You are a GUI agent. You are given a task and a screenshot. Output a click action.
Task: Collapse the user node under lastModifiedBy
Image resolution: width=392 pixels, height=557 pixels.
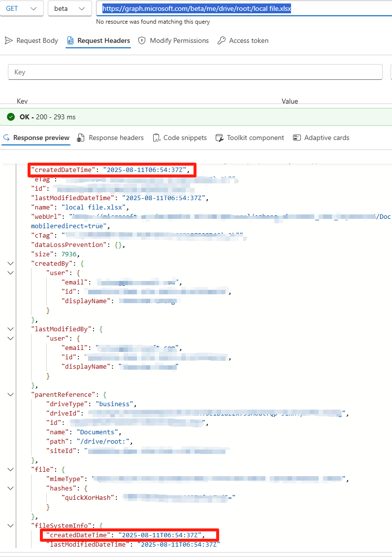[11, 339]
